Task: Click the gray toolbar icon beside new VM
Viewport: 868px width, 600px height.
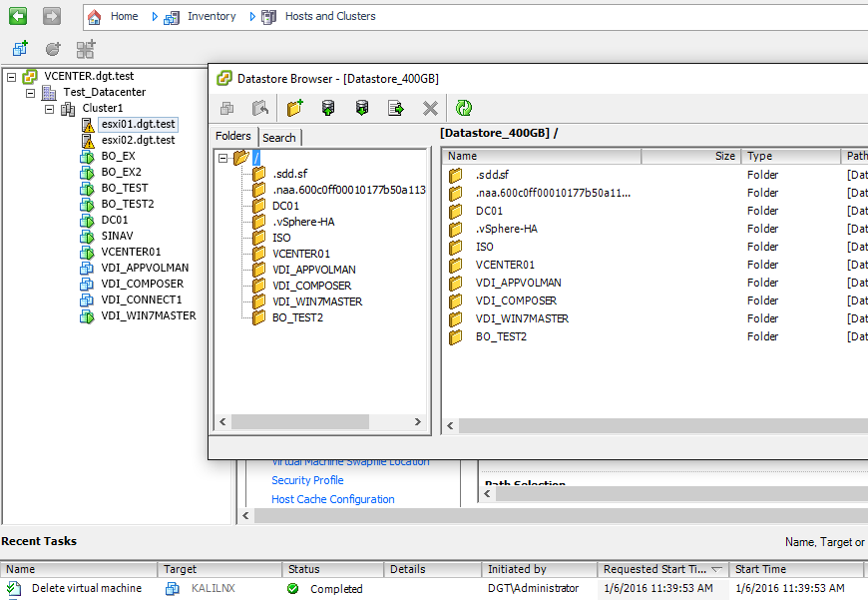Action: tap(53, 49)
